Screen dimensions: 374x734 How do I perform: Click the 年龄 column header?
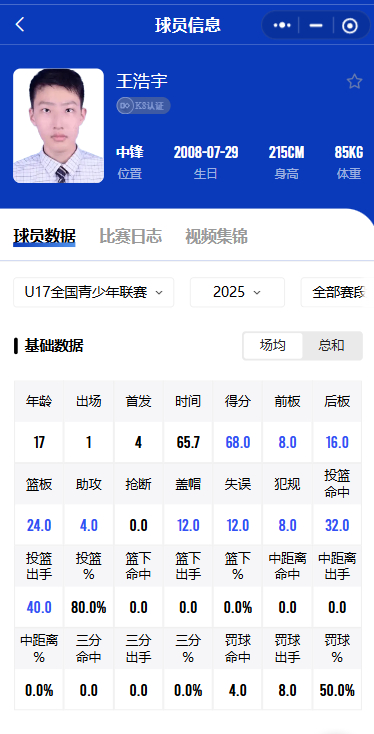(x=39, y=401)
